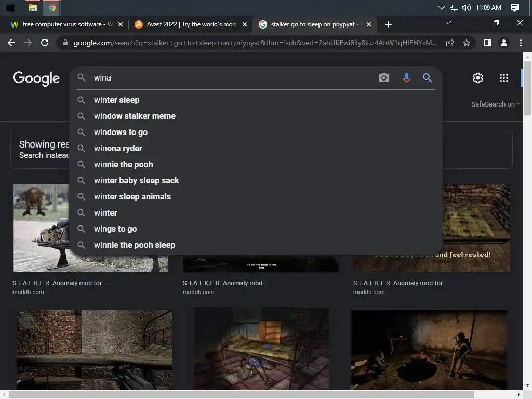This screenshot has height=399, width=532.
Task: Select suggestion winter baby sleep sack
Action: tap(256, 180)
